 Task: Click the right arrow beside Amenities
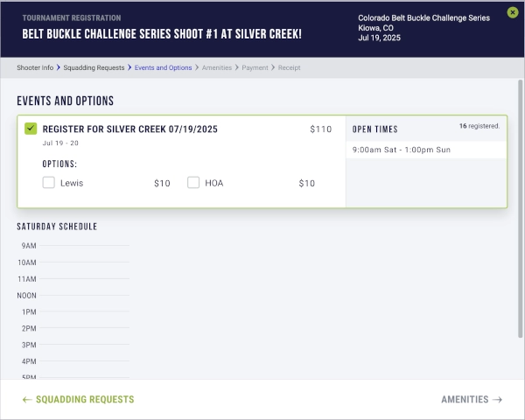(498, 400)
